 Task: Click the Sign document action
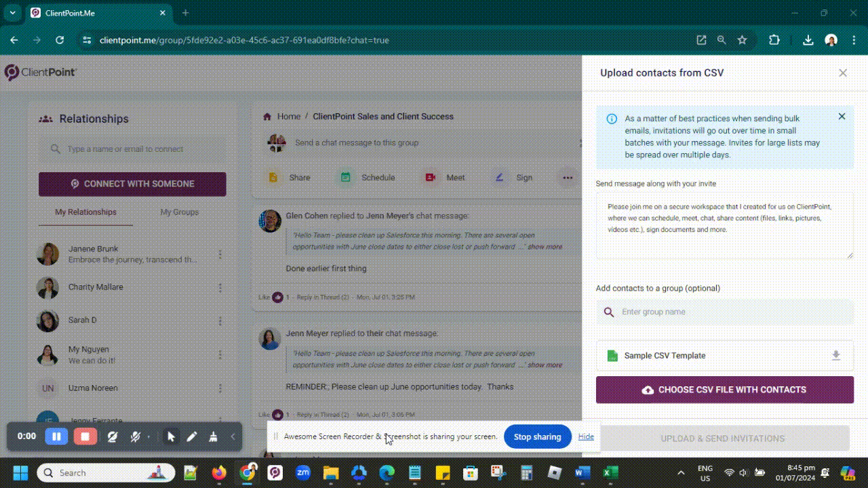tap(513, 178)
